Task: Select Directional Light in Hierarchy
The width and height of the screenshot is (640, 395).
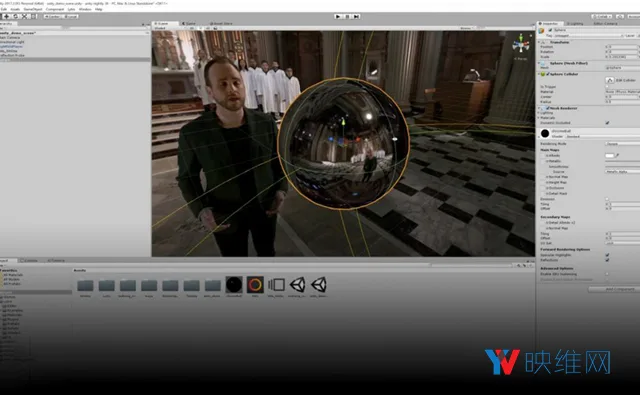Action: click(12, 42)
